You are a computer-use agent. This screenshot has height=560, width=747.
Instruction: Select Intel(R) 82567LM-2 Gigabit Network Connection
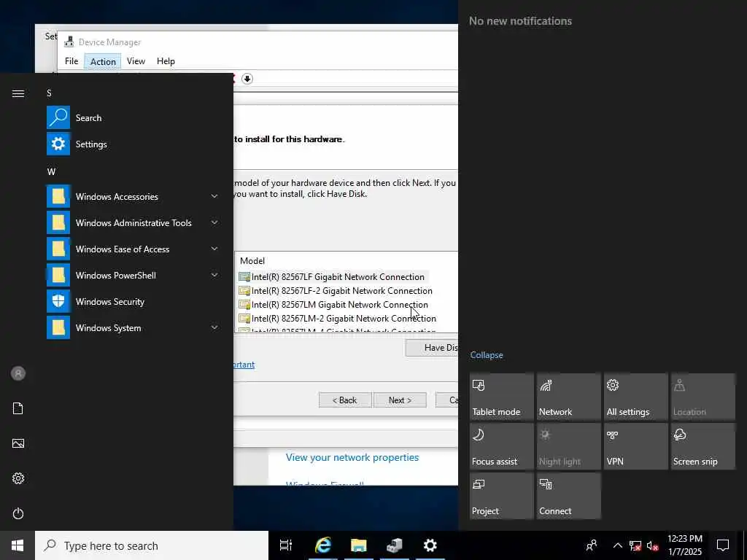[338, 318]
